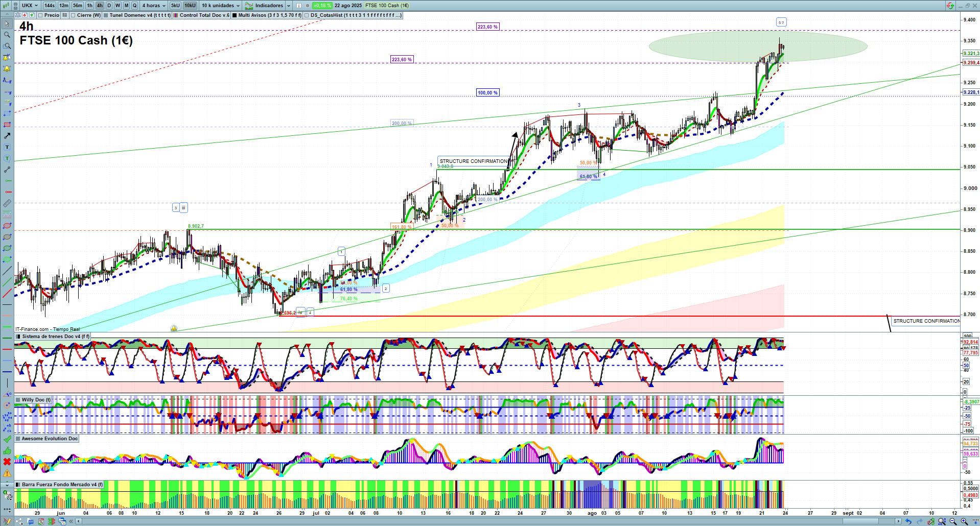This screenshot has height=526, width=980.
Task: Click the Multi Avisos indicator label
Action: point(270,15)
